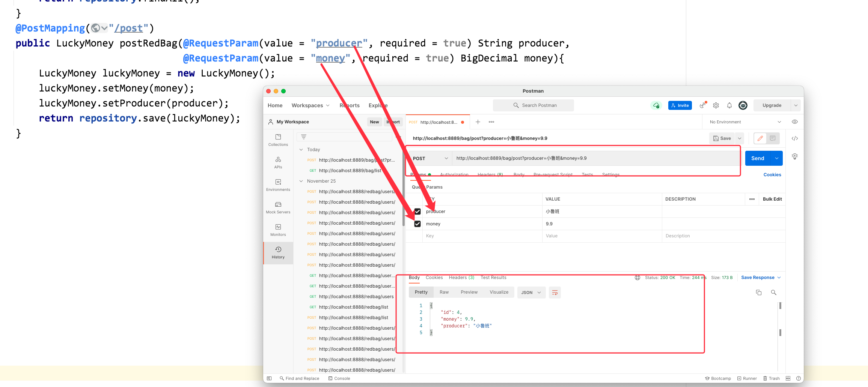
Task: Click the sync cloud status icon
Action: click(x=656, y=105)
